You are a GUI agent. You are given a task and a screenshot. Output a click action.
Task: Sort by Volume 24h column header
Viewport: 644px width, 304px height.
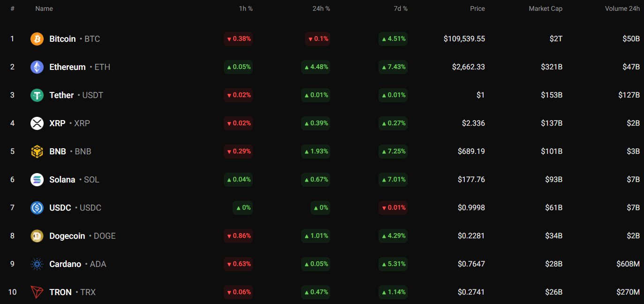tap(622, 8)
